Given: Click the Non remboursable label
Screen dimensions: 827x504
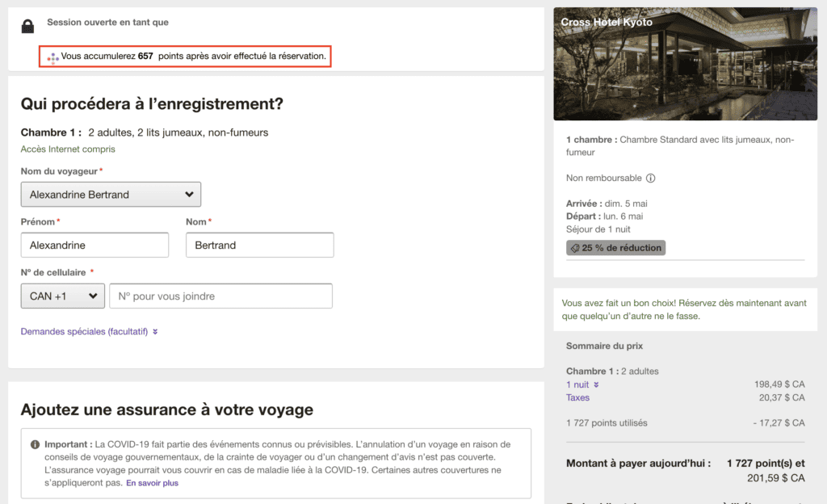Looking at the screenshot, I should (604, 178).
